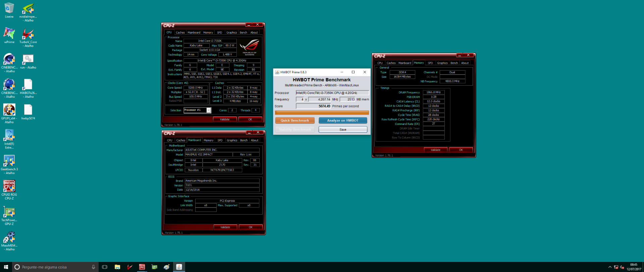Open the GPUPI_x64 shortcut
Screen dimensions: 644x272
coord(9,114)
